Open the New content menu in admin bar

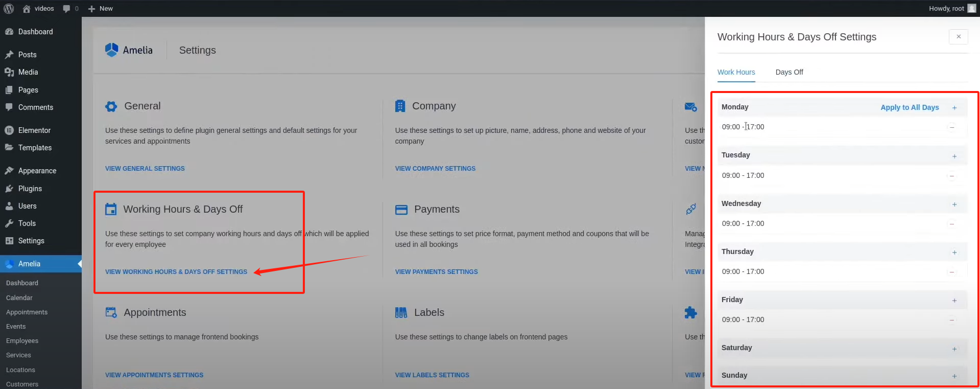click(x=101, y=9)
